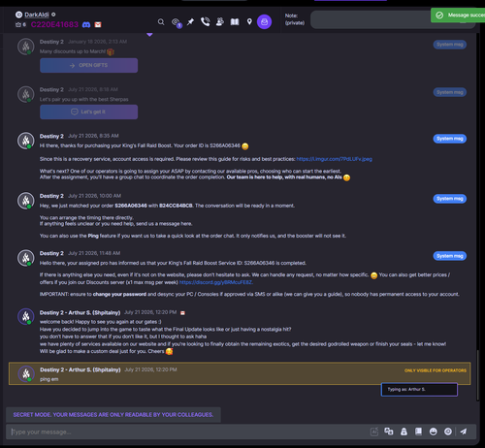Click the DarkAldi avatar icon in header

(19, 15)
